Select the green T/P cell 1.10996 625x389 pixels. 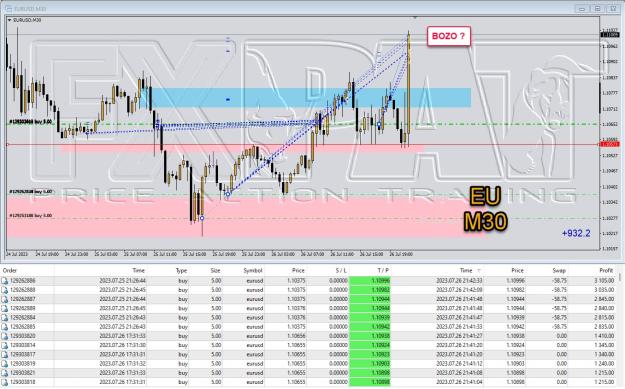coord(369,281)
